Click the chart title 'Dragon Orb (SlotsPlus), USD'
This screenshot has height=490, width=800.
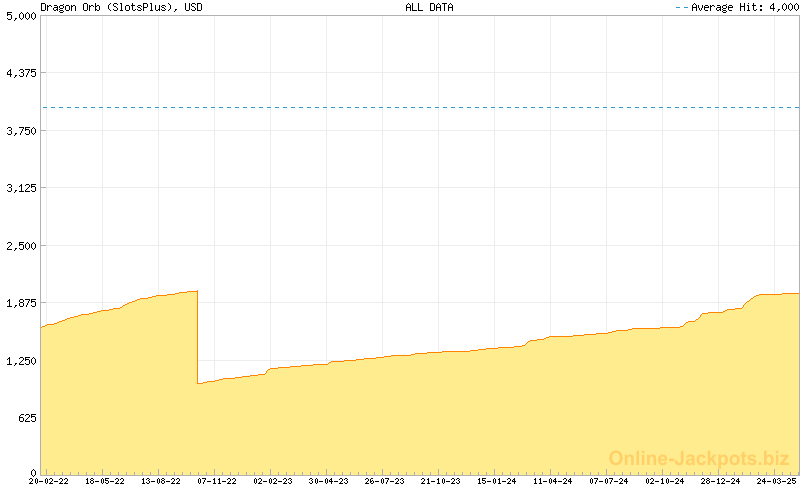coord(121,8)
